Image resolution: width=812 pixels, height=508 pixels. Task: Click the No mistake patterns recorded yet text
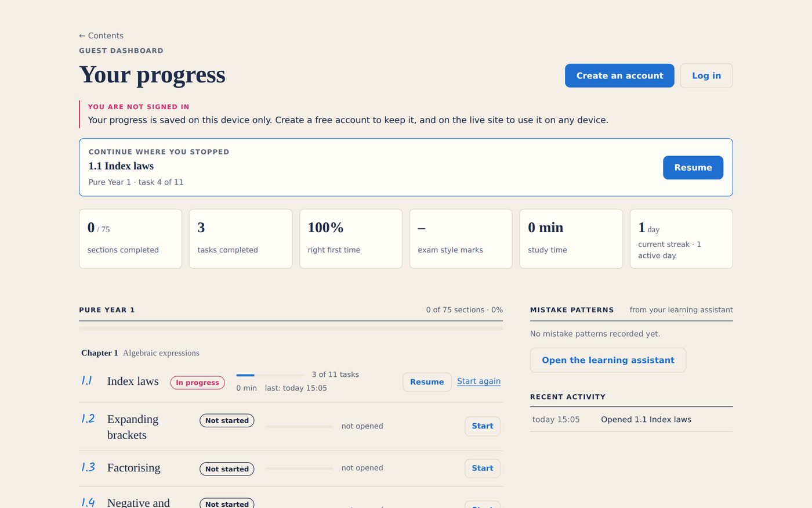595,334
